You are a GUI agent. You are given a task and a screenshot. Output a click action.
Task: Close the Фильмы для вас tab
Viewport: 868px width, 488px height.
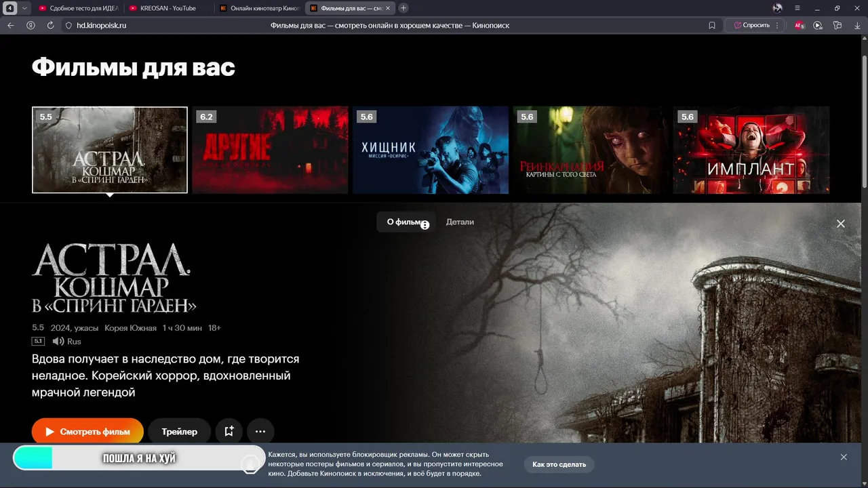tap(388, 8)
